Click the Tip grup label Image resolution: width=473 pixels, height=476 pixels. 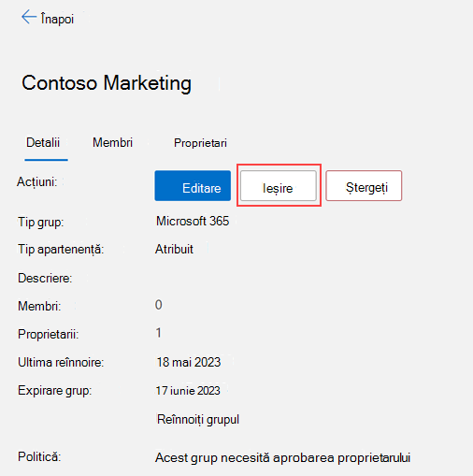coord(41,223)
